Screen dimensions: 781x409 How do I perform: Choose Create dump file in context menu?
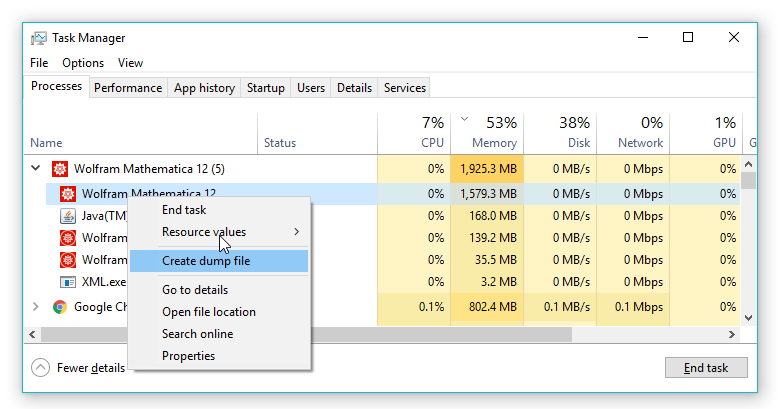point(219,261)
